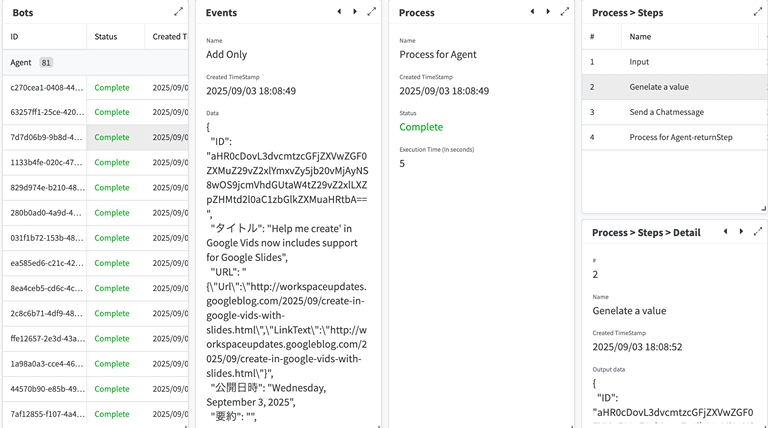768x428 pixels.
Task: Expand the Process > Steps panel
Action: coord(757,12)
